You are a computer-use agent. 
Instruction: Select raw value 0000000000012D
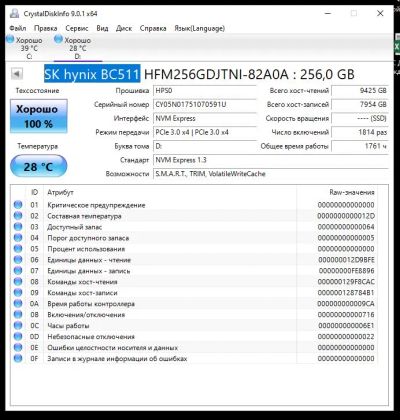coord(346,216)
